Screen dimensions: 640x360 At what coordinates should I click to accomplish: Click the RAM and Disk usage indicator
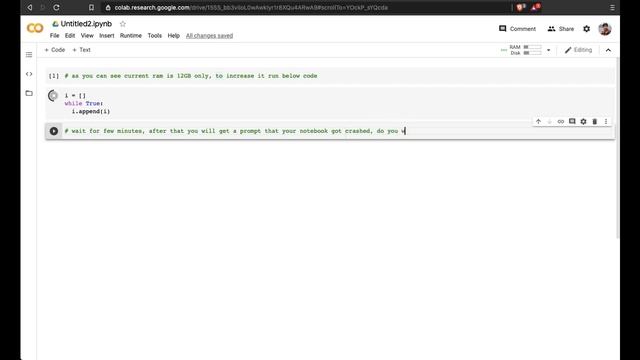526,50
